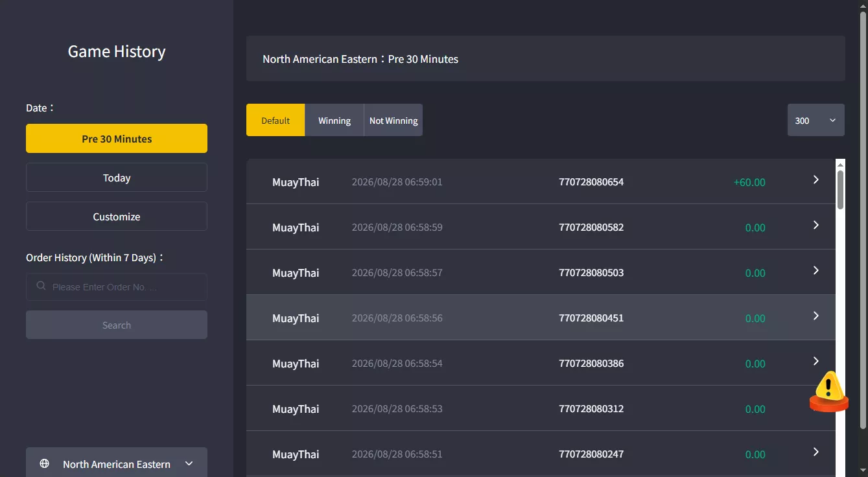
Task: Click the +60.00 winning amount
Action: (x=749, y=182)
